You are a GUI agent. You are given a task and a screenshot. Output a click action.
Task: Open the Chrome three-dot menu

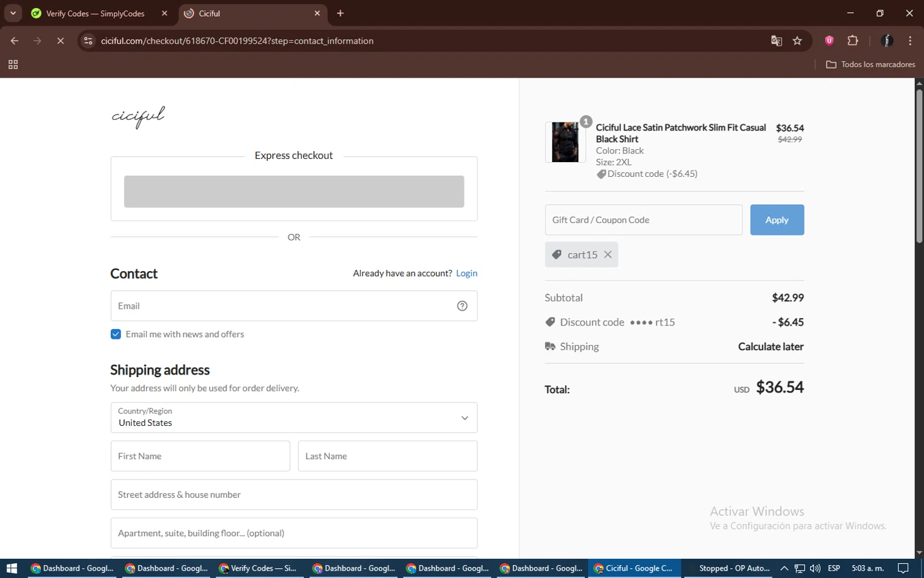[x=910, y=41]
